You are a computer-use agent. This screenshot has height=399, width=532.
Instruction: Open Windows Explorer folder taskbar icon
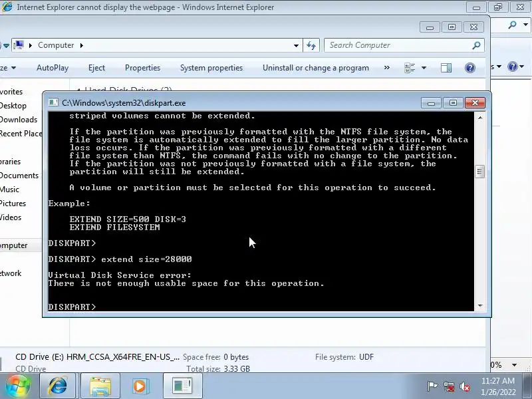click(100, 386)
